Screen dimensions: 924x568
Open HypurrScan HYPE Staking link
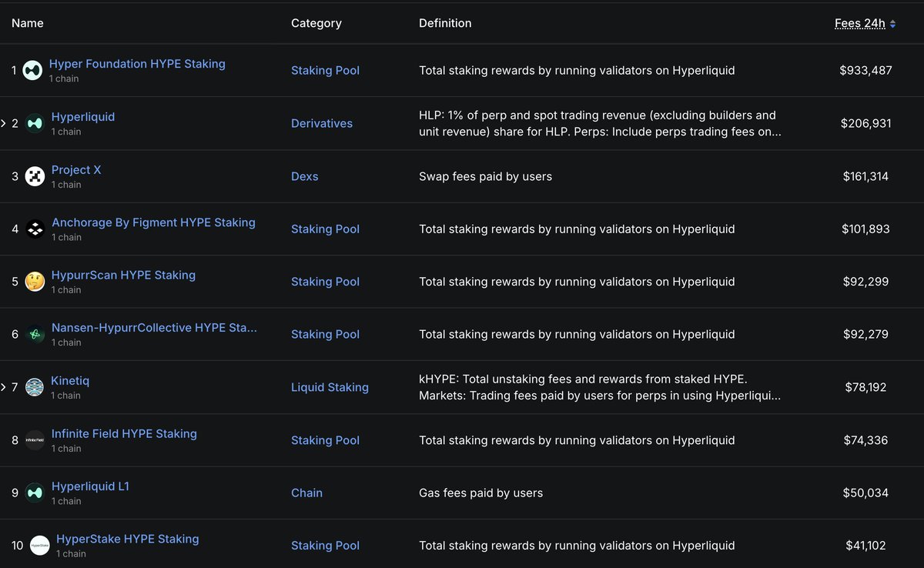[x=123, y=275]
